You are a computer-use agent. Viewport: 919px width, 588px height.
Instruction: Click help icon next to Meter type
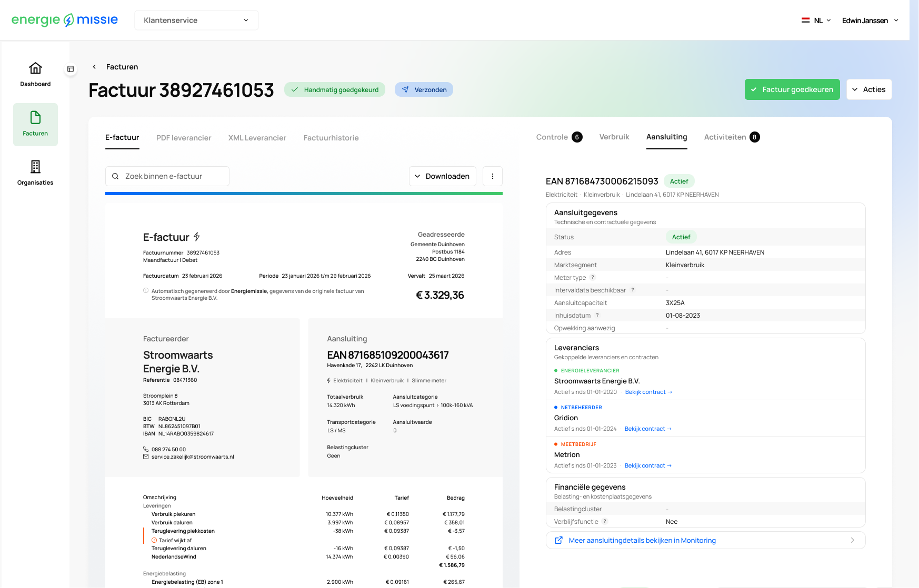[593, 277]
